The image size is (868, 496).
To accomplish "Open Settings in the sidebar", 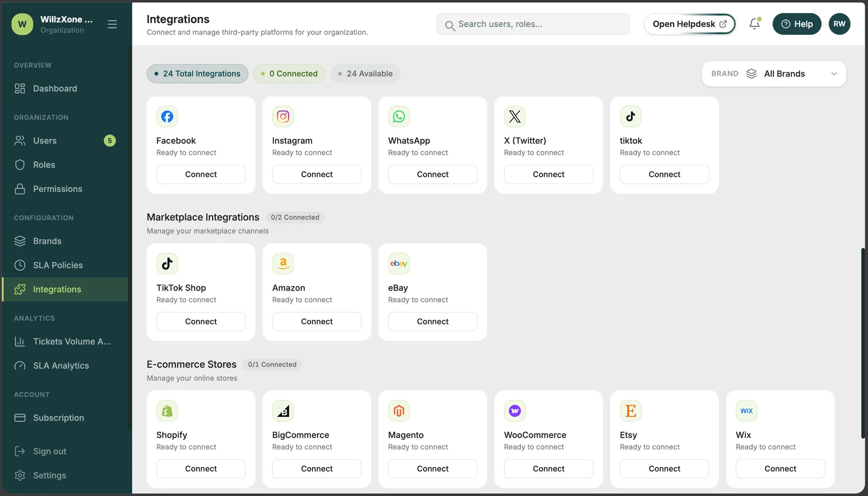I will click(x=65, y=475).
